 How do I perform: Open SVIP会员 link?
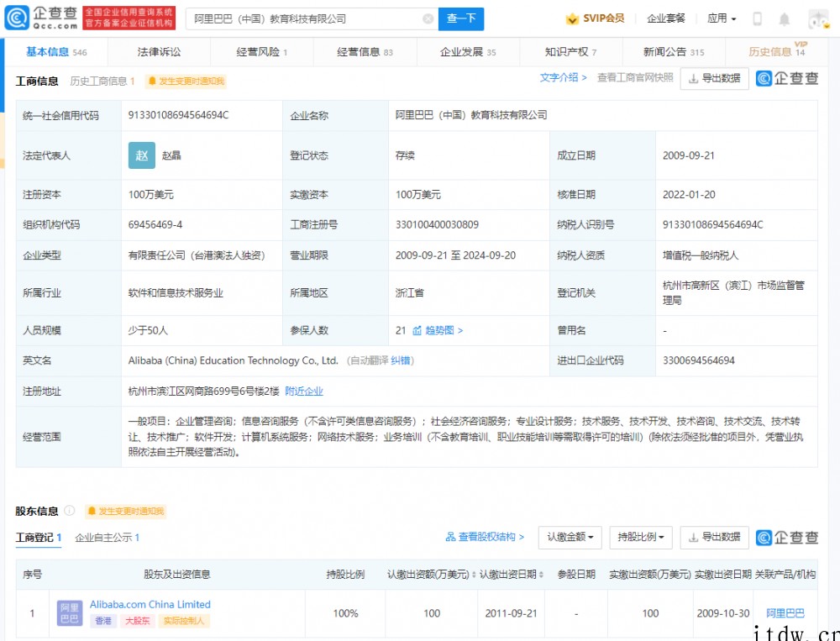click(603, 18)
